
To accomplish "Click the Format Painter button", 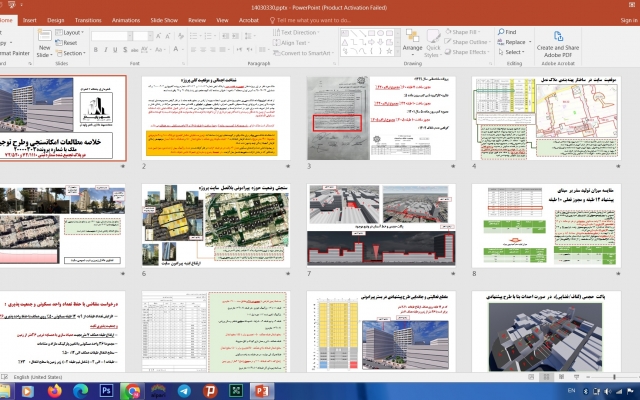I will 15,53.
